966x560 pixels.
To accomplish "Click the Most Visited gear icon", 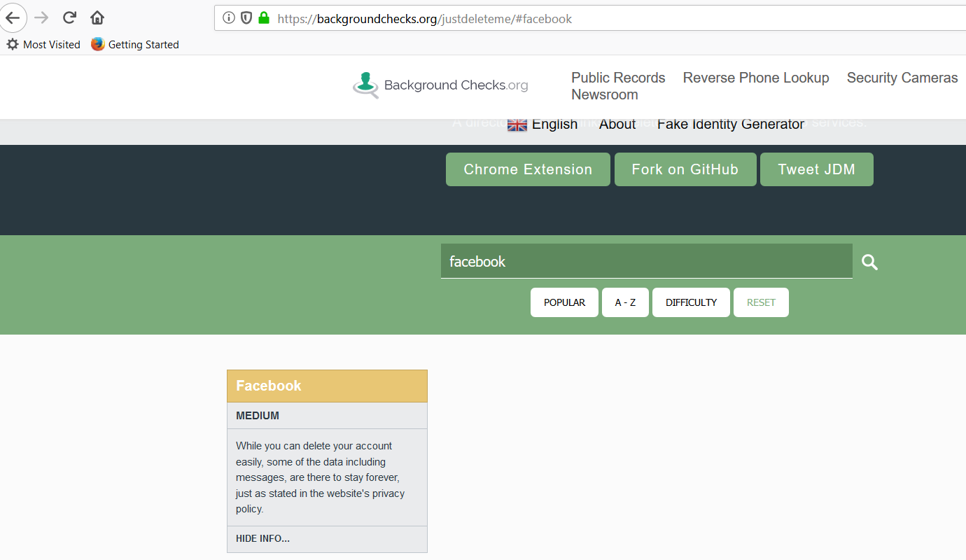I will pyautogui.click(x=13, y=44).
